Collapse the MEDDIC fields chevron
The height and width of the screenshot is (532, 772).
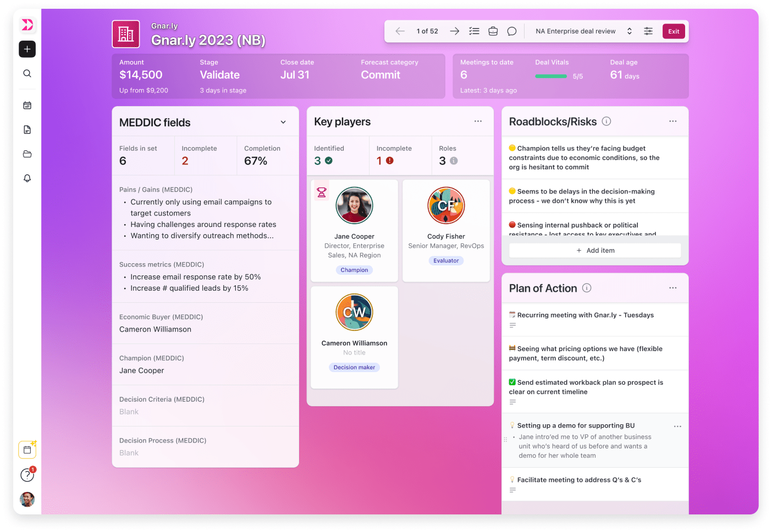click(x=283, y=122)
